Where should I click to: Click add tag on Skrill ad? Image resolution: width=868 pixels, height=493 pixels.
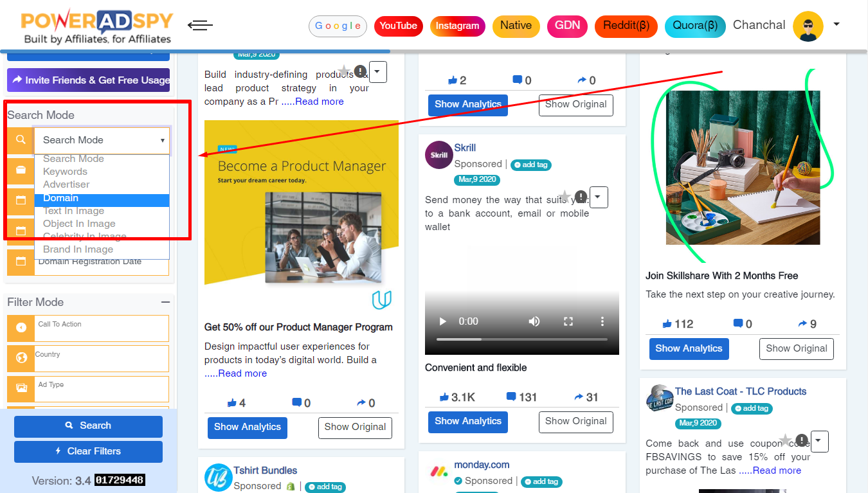tap(531, 165)
